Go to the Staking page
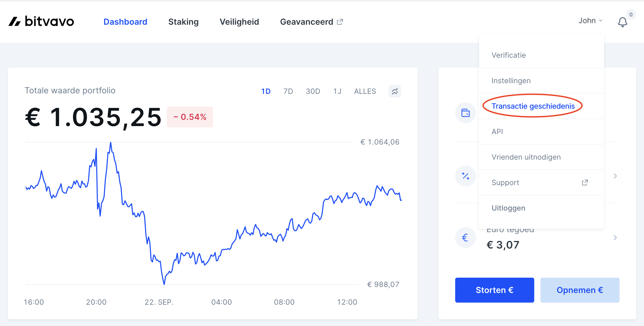 183,22
